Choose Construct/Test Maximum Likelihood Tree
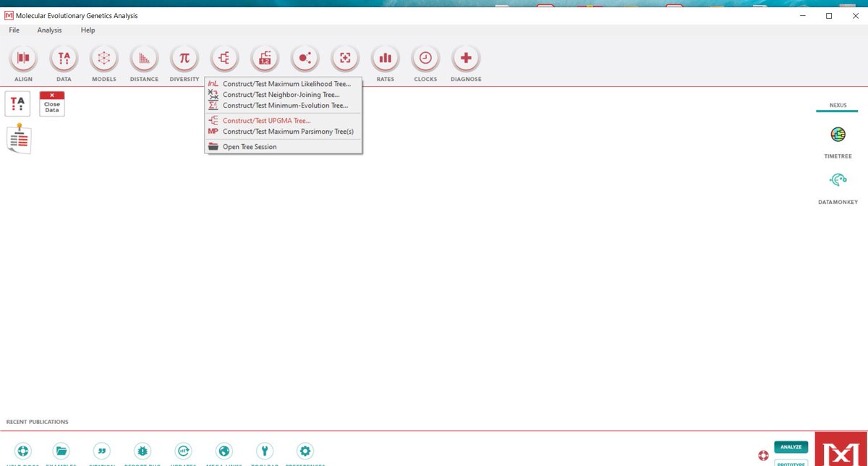Viewport: 868px width, 466px height. pyautogui.click(x=284, y=84)
